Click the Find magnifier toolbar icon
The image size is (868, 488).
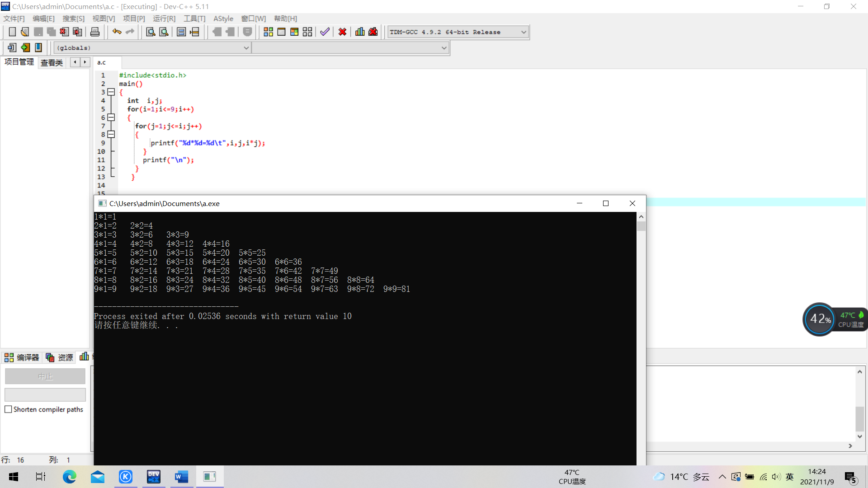coord(151,32)
